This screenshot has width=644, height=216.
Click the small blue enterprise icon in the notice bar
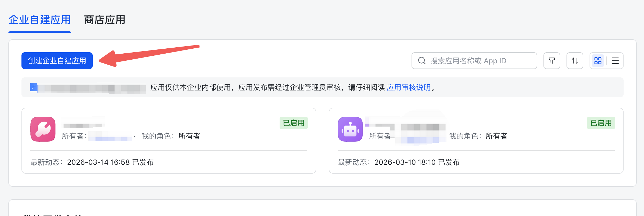coord(33,87)
